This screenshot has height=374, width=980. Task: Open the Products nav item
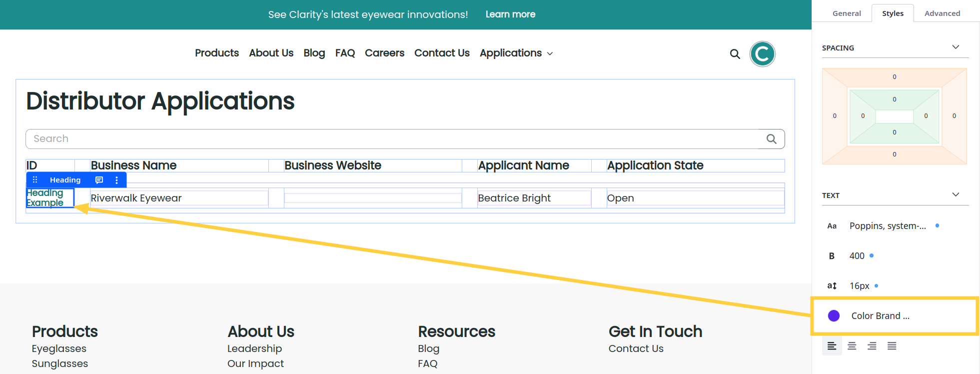pos(217,53)
